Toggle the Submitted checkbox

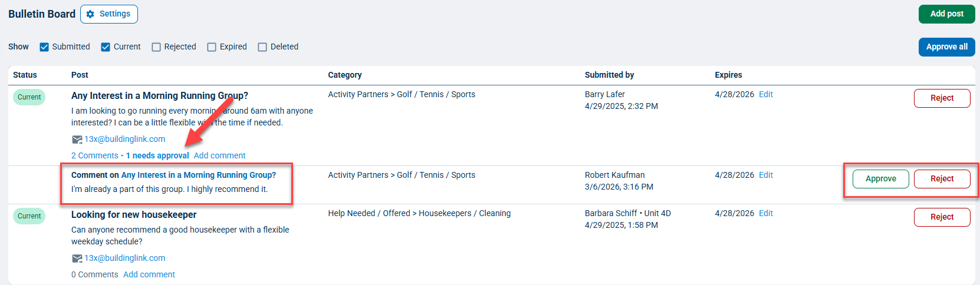(44, 47)
